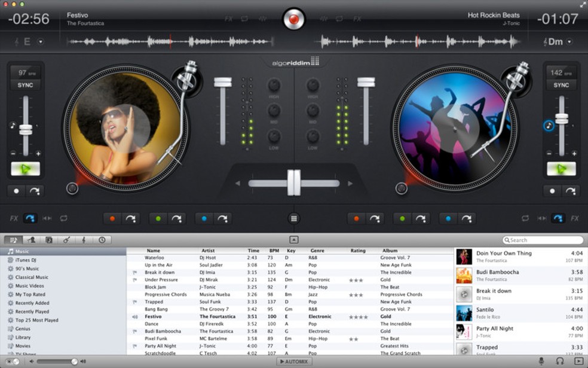
Task: Click the record button at top center
Action: [293, 17]
